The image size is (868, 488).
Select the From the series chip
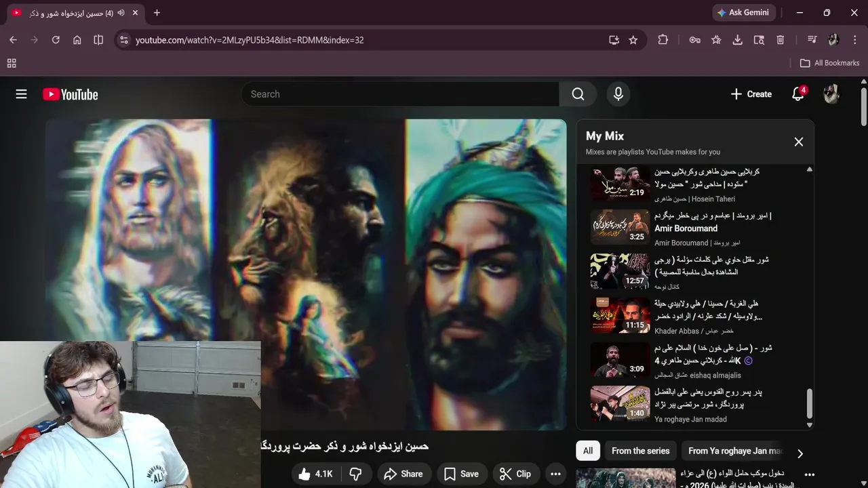click(x=640, y=451)
